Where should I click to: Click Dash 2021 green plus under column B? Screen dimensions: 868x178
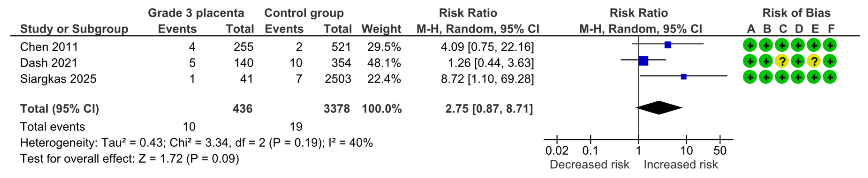[766, 61]
